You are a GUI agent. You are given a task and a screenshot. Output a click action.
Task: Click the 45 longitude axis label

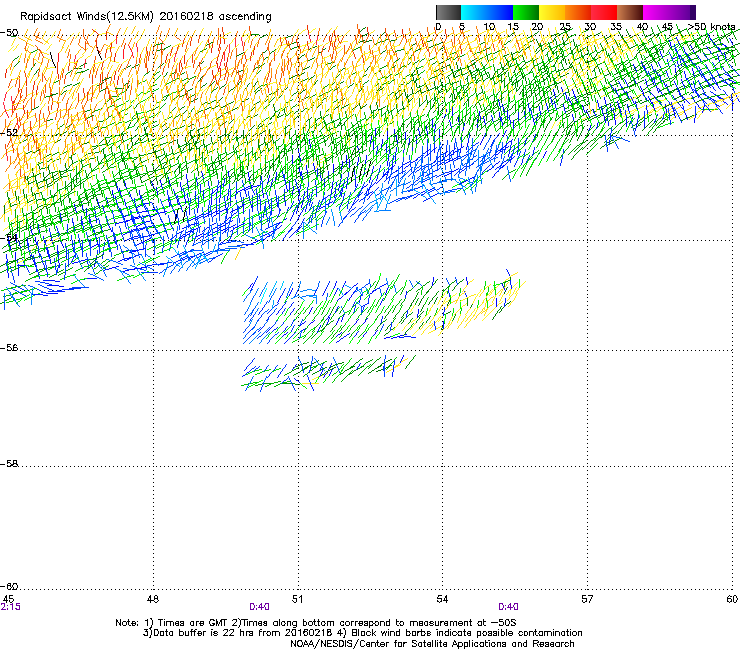pos(8,599)
